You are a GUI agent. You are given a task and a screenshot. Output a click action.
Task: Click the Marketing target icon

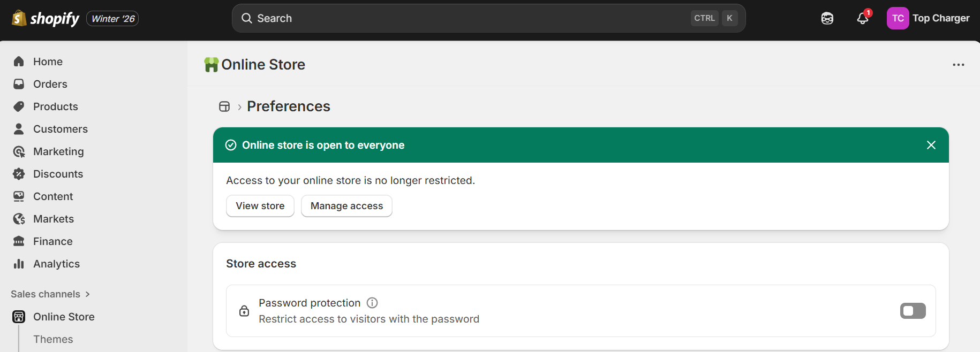coord(19,151)
